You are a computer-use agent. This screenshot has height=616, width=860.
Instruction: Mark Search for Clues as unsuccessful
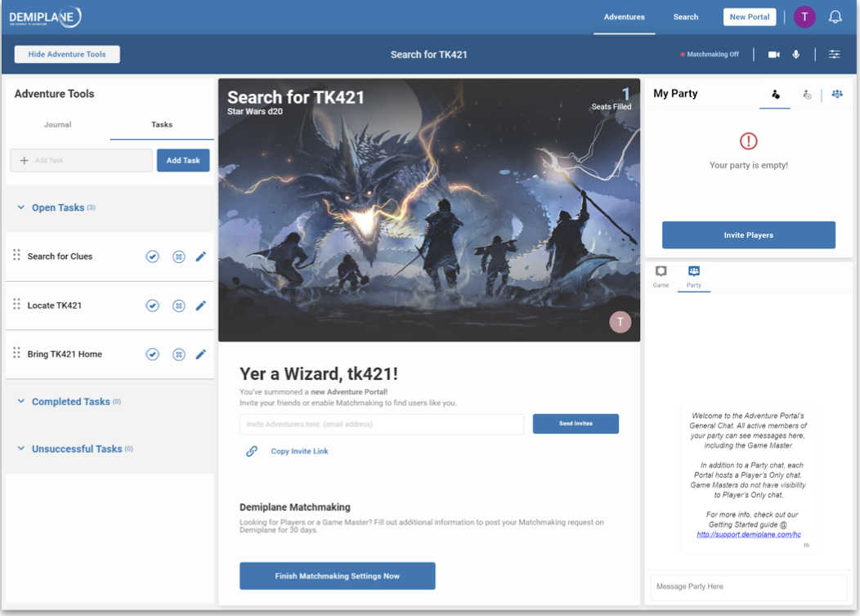[x=179, y=257]
